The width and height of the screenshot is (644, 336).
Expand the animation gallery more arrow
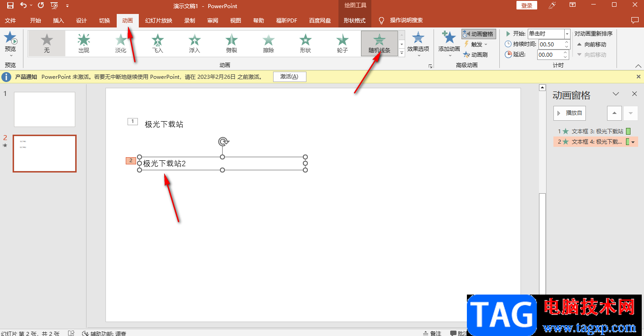point(402,53)
